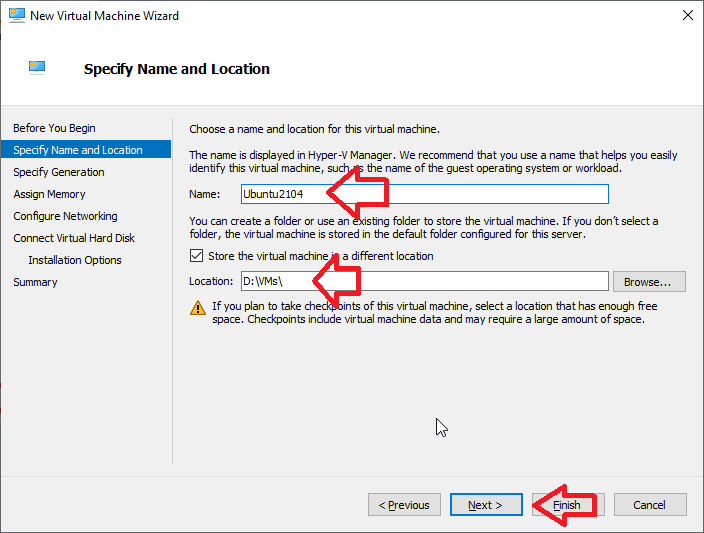
Task: Open the Specify Generation step
Action: coord(59,172)
